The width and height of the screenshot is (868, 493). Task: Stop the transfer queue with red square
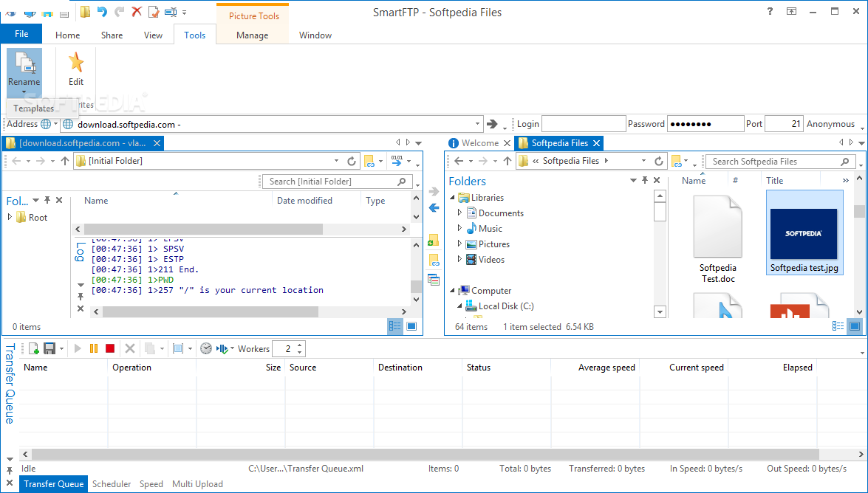pos(110,348)
